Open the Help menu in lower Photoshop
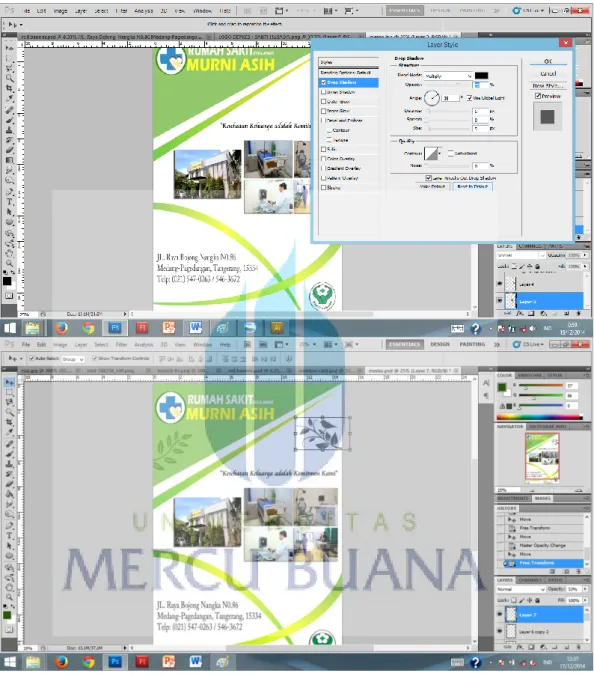Viewport: 594px width, 676px height. (x=225, y=344)
